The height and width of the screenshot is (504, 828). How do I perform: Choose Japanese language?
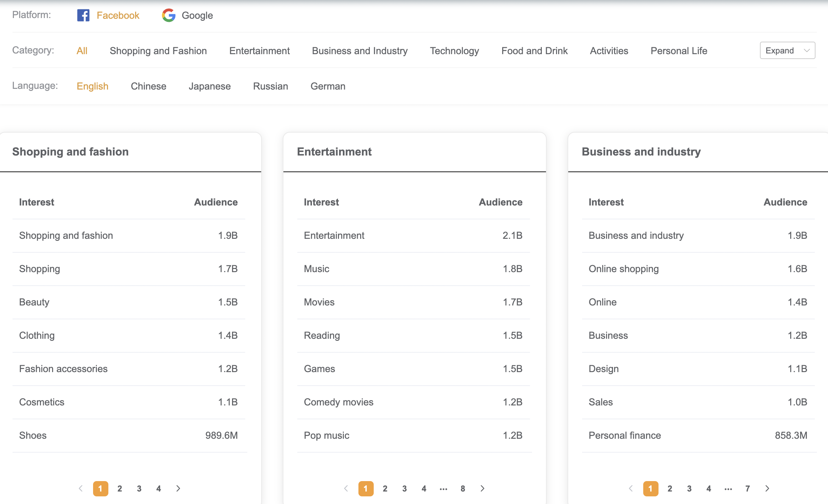point(210,86)
